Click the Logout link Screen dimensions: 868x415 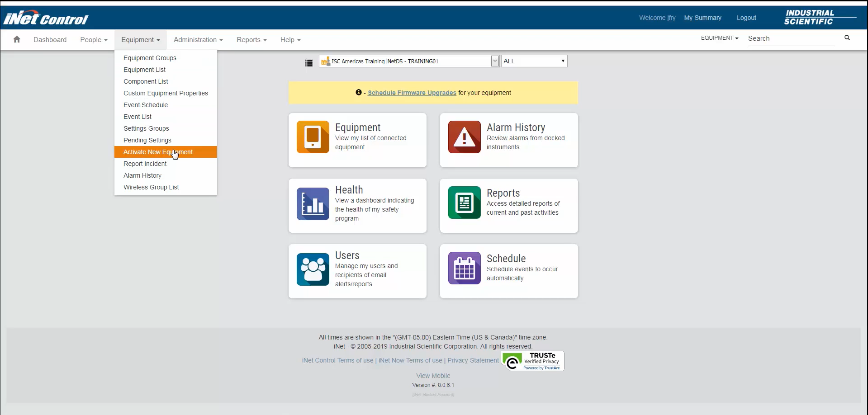coord(746,18)
